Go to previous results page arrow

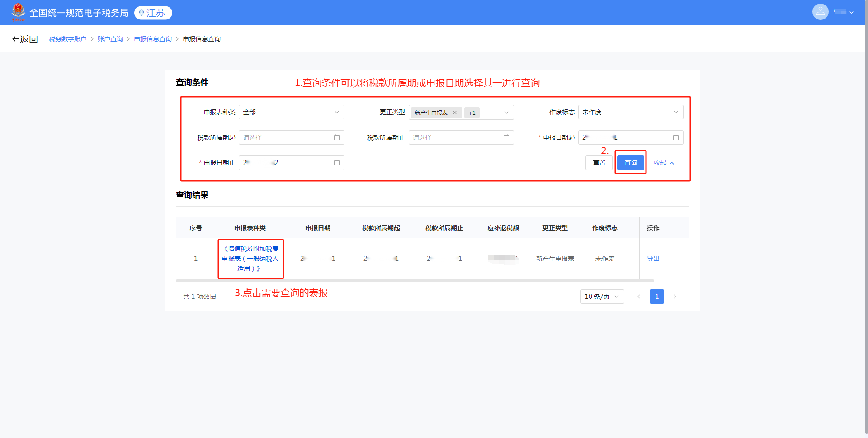tap(638, 297)
